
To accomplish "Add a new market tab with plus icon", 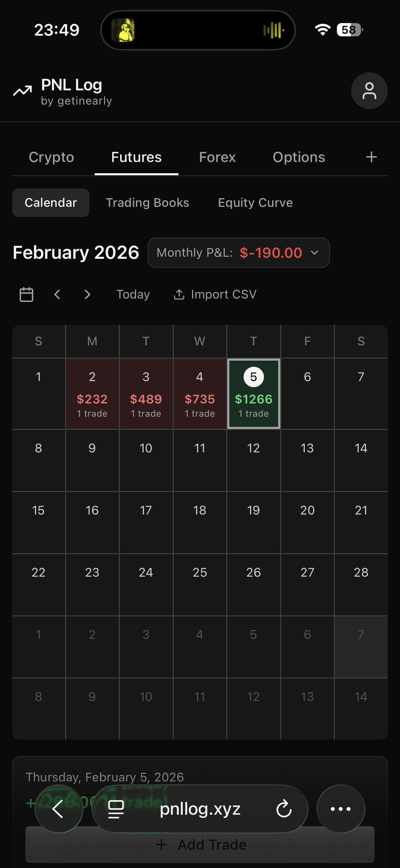I will 371,157.
